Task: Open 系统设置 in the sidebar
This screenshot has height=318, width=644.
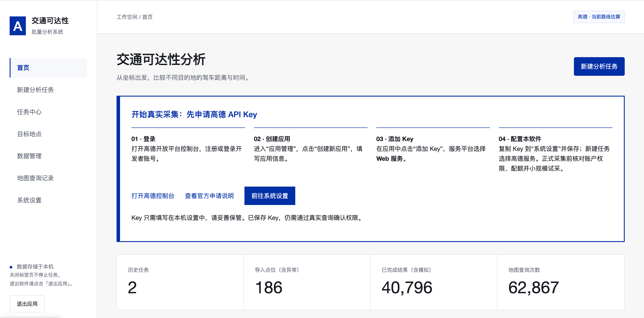Action: pos(48,200)
